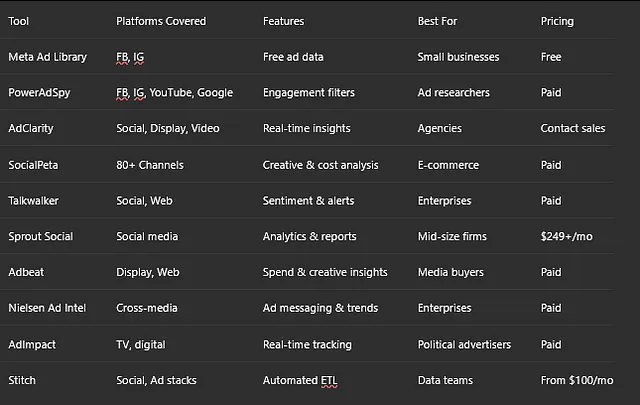Click the TV, digital cell
640x405 pixels.
[141, 345]
